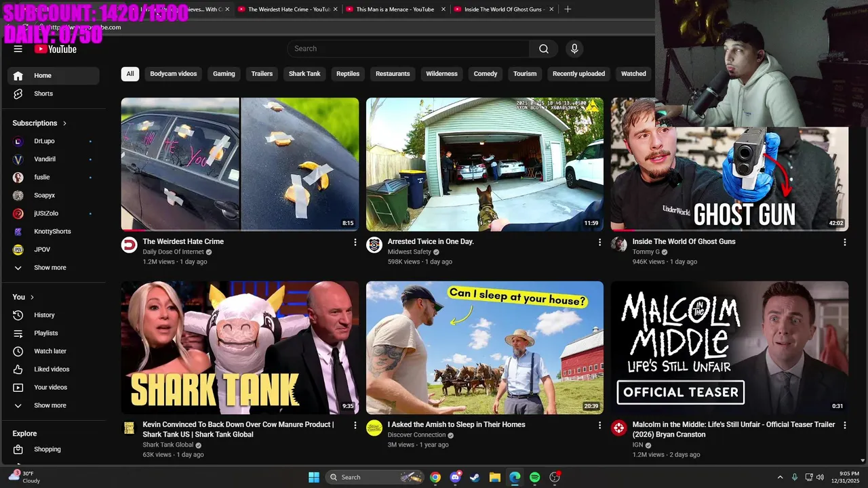Click into the YouTube Search field
Viewport: 868px width, 488px height.
[x=408, y=49]
